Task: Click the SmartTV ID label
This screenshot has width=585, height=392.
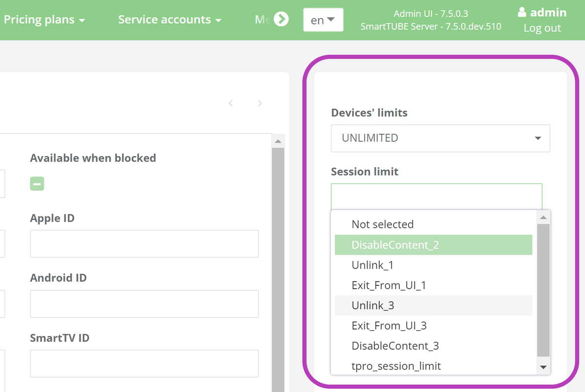Action: (x=60, y=337)
